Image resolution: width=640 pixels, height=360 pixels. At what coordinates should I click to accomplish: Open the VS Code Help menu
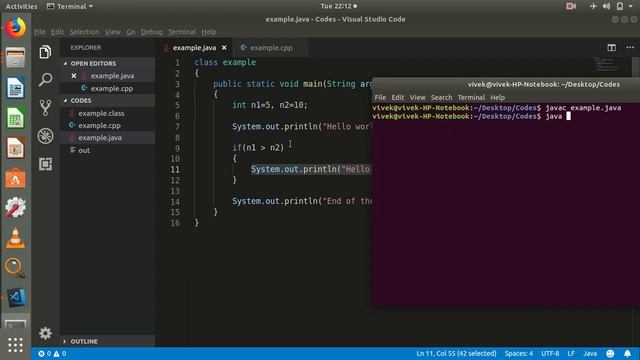point(209,32)
